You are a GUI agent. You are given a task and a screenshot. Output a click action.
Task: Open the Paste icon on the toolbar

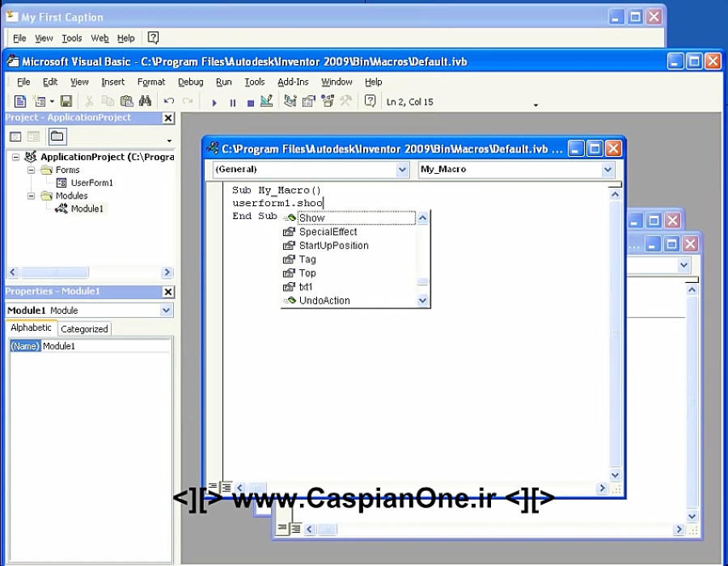click(x=126, y=100)
